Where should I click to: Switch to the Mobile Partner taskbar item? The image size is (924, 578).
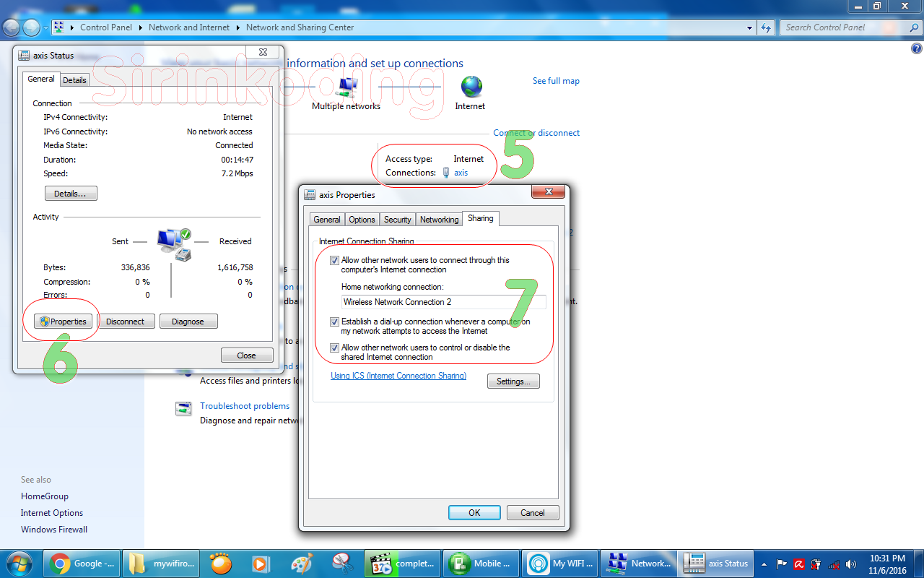coord(481,563)
